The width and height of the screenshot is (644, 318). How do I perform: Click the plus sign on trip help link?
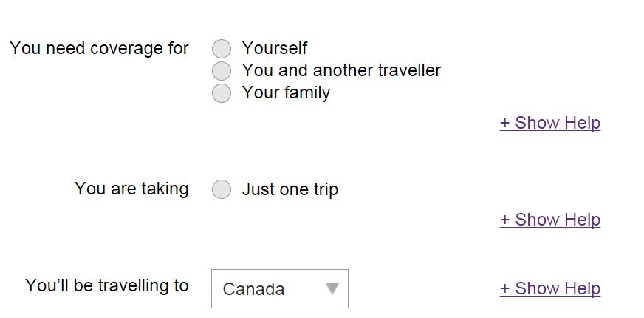tap(505, 220)
